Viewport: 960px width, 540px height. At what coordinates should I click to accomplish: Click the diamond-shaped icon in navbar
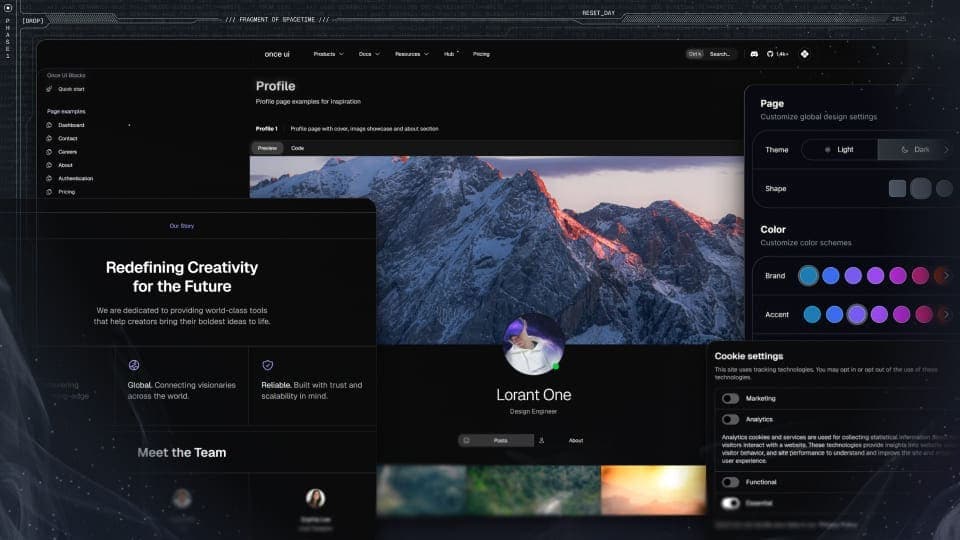pyautogui.click(x=804, y=54)
